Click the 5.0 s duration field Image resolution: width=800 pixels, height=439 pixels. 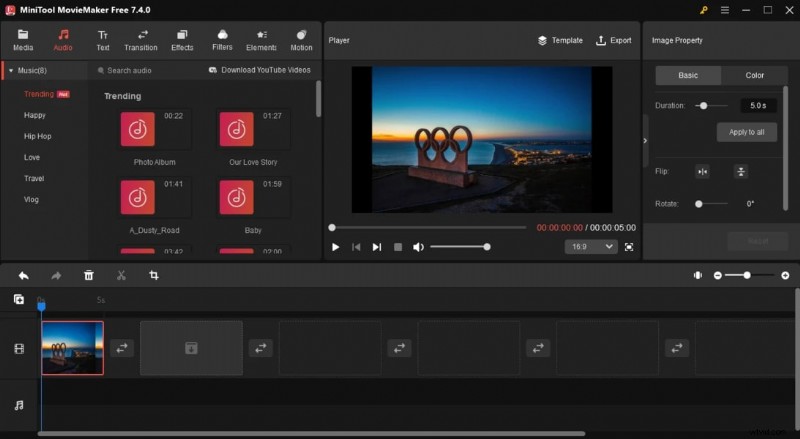point(758,106)
